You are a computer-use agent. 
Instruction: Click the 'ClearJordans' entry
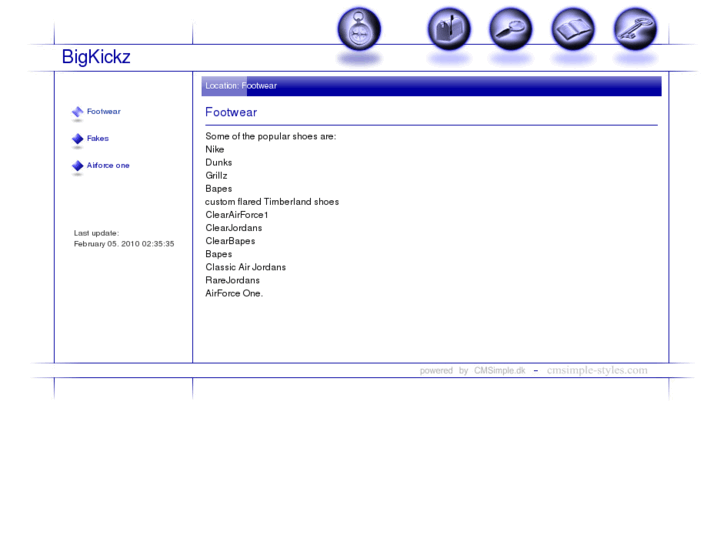[x=234, y=228]
